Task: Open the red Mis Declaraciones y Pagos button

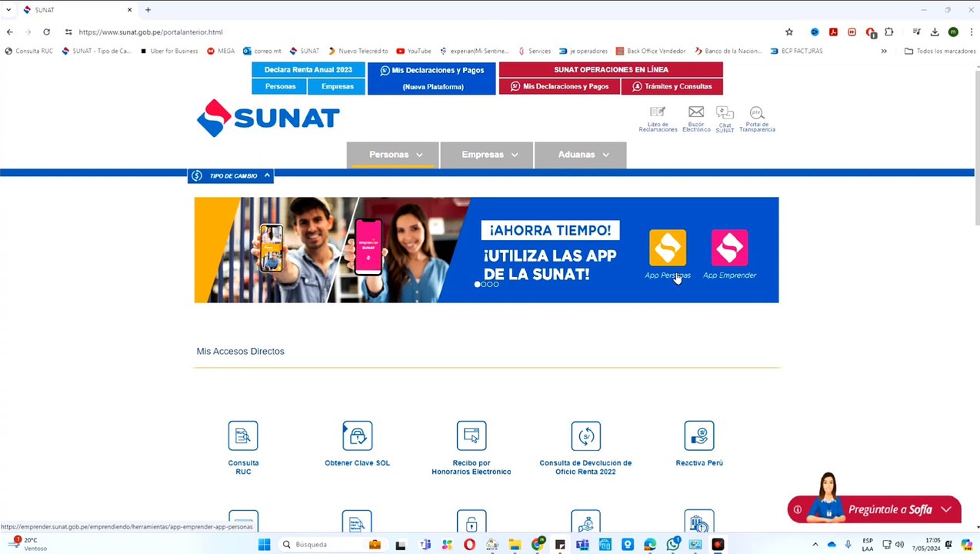Action: pos(560,86)
